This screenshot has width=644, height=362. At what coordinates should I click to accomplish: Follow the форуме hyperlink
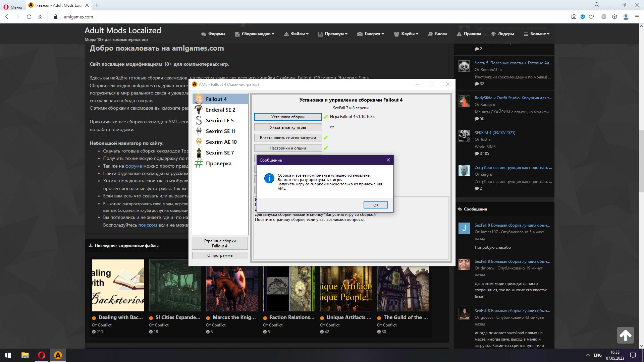click(133, 166)
